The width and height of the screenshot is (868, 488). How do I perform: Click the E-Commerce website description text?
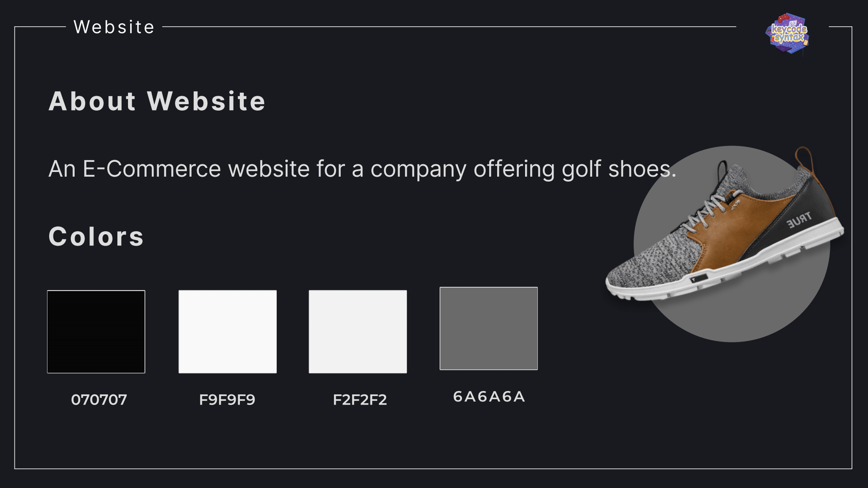(x=362, y=169)
